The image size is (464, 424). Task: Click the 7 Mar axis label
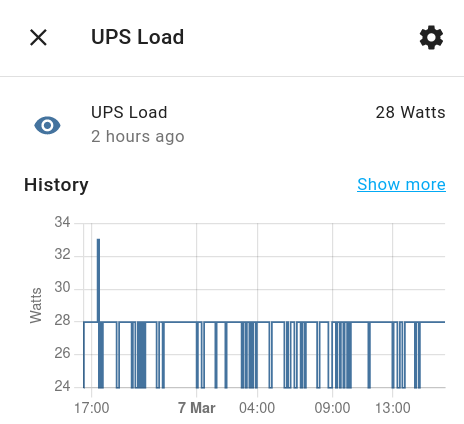pyautogui.click(x=197, y=408)
